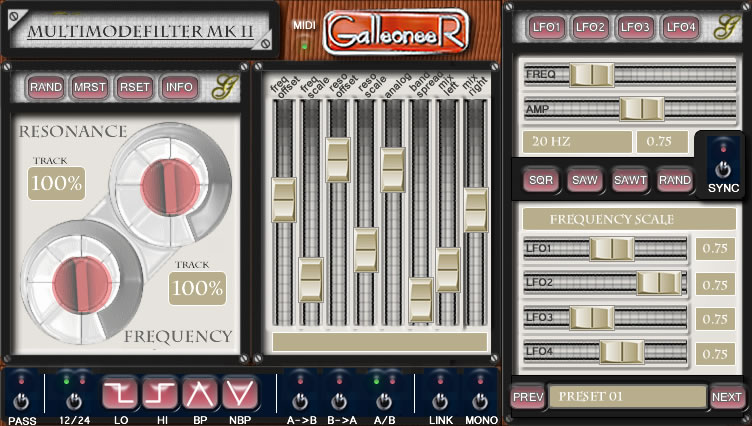
Task: Click the amp 0.75 value next to 20 HZ
Action: [x=663, y=142]
